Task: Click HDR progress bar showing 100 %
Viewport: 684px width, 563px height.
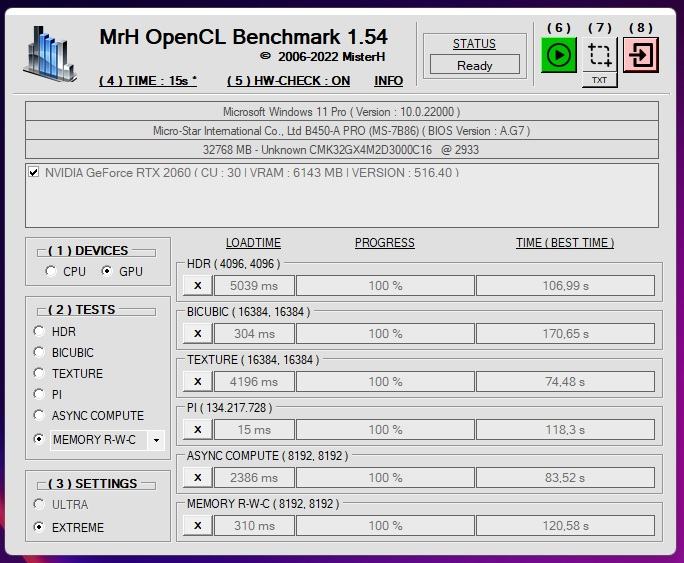Action: (385, 286)
